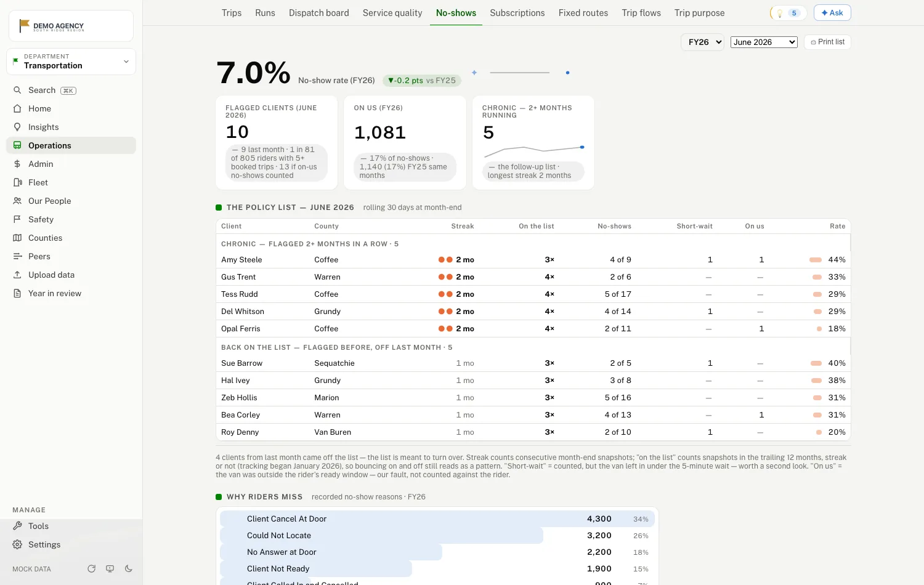Click the Tools wrench icon
Screen dimensions: 924x585
[17, 526]
